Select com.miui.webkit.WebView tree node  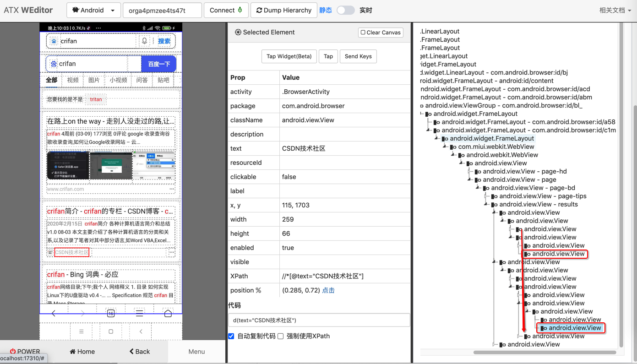(496, 147)
